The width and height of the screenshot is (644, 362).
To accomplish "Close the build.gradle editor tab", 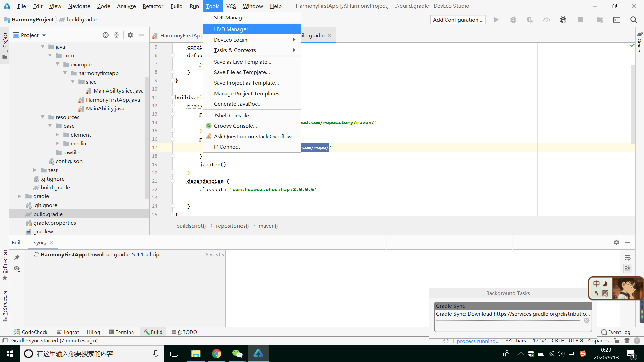I will tap(330, 35).
